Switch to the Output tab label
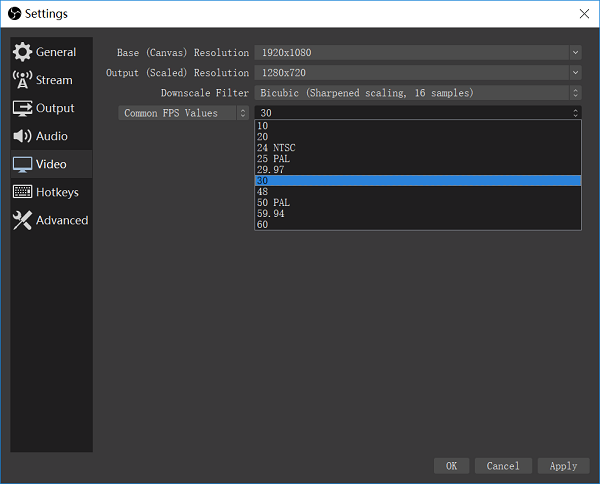600x484 pixels. point(55,108)
